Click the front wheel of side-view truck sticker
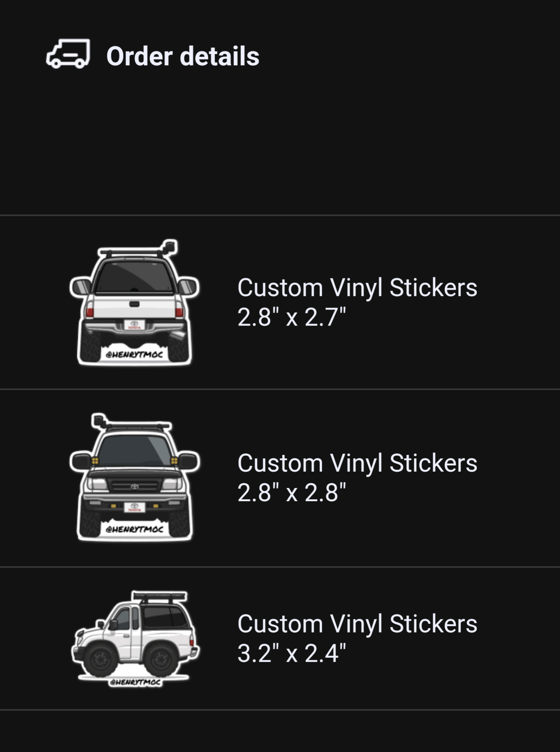Image resolution: width=560 pixels, height=752 pixels. click(100, 660)
